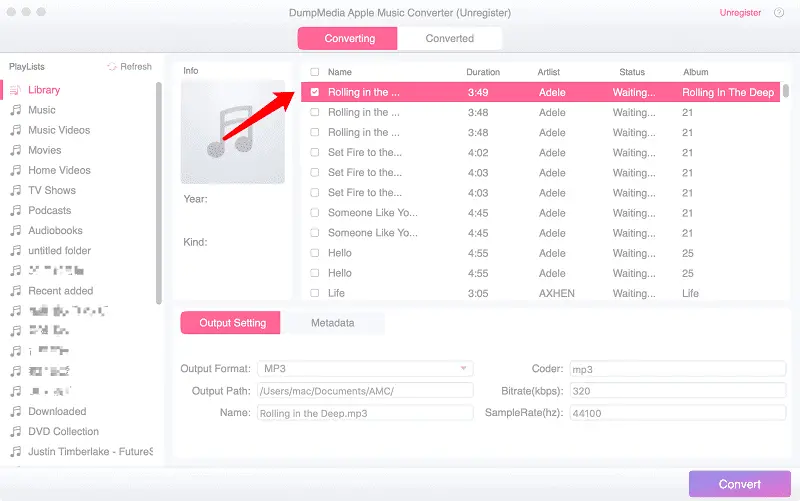Click the Unregister info icon at top right
Image resolution: width=800 pixels, height=501 pixels.
(778, 13)
